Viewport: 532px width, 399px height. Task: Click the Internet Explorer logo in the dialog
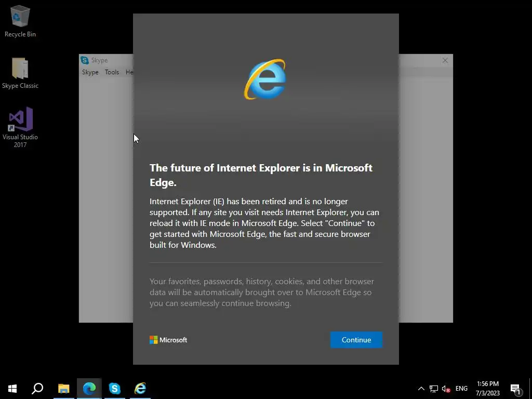click(x=265, y=79)
